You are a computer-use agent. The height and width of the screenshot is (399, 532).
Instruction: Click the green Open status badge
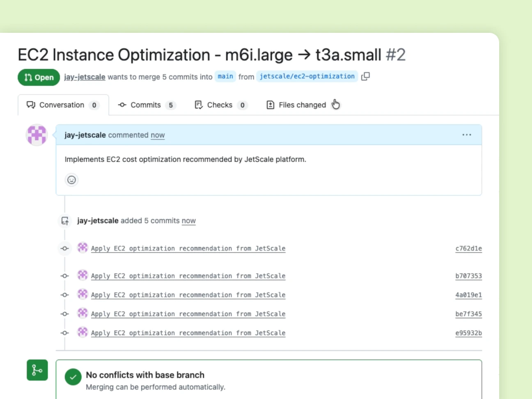tap(39, 77)
